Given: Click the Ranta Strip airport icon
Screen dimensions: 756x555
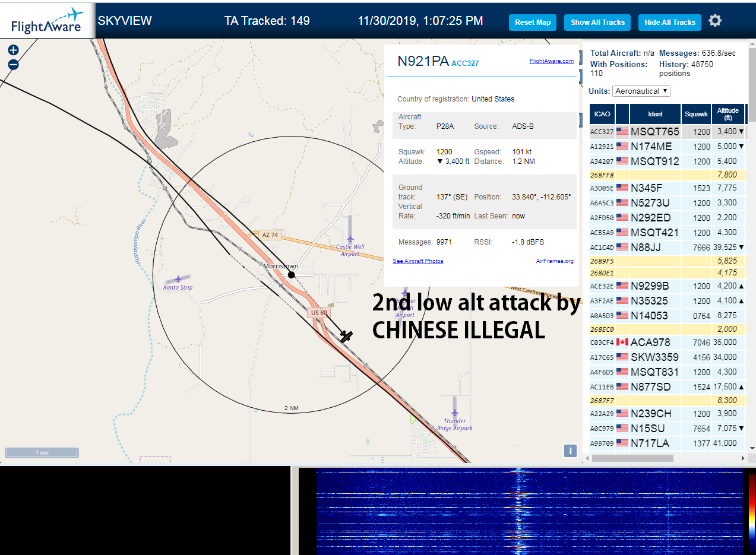Looking at the screenshot, I should click(x=178, y=279).
